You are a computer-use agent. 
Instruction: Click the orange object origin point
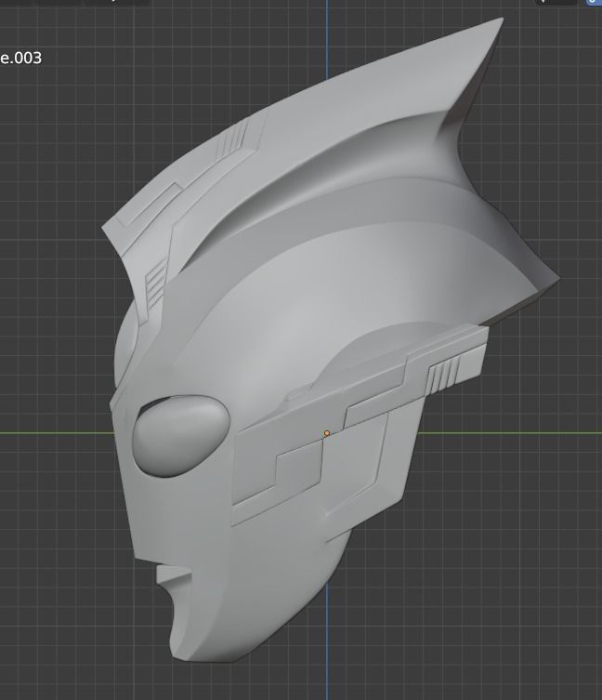327,433
